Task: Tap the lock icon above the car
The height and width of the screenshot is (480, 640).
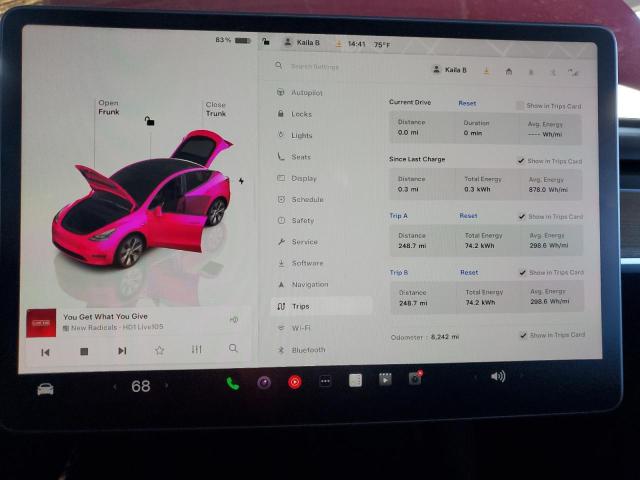Action: click(149, 121)
